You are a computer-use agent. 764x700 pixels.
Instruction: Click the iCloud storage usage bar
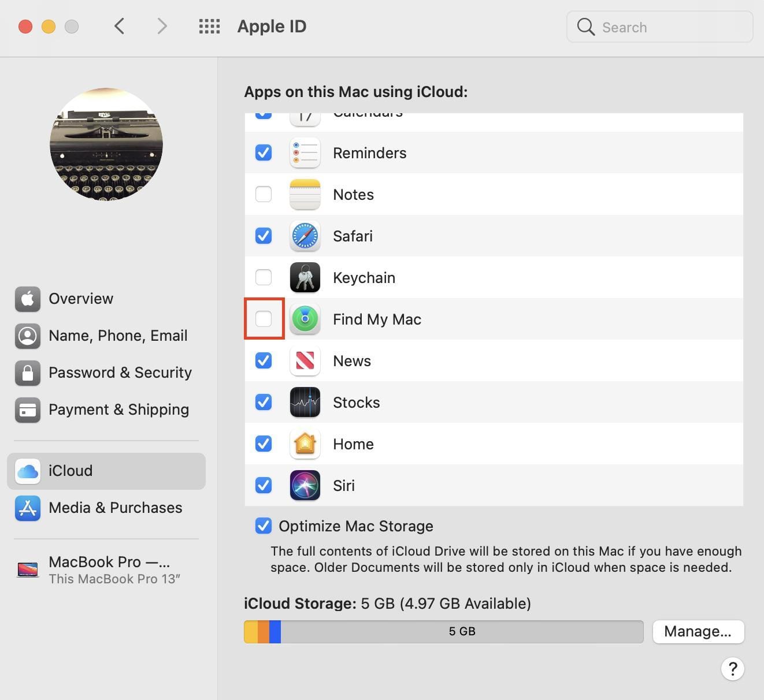coord(444,632)
